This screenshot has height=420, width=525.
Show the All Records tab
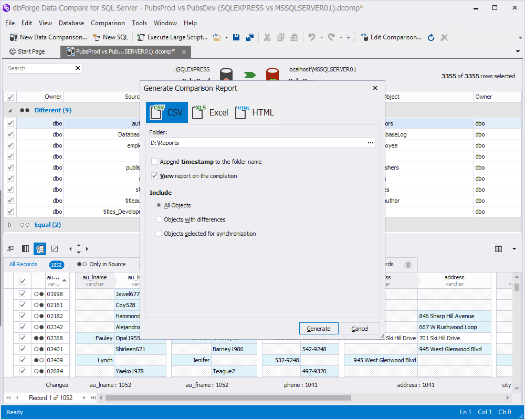click(37, 264)
